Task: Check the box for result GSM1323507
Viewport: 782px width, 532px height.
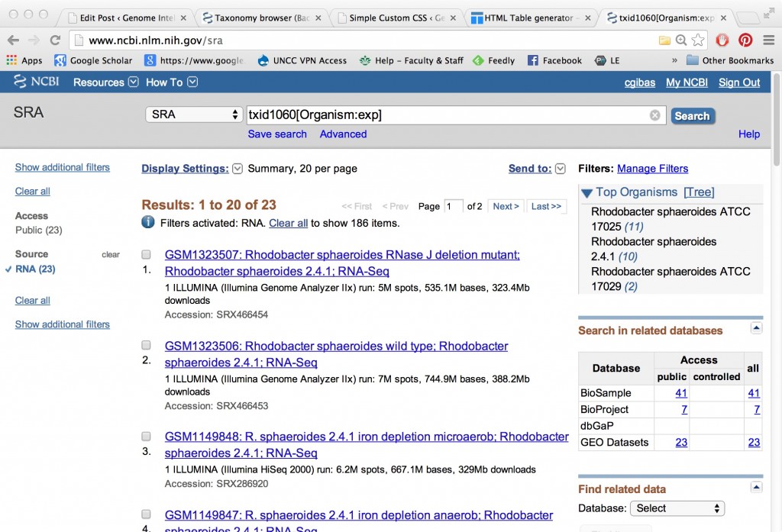Action: point(147,255)
